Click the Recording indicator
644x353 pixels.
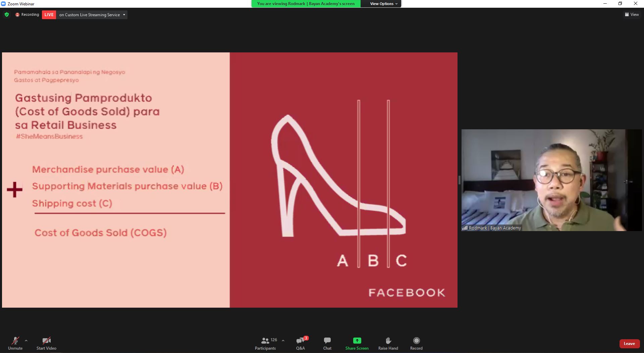[27, 15]
